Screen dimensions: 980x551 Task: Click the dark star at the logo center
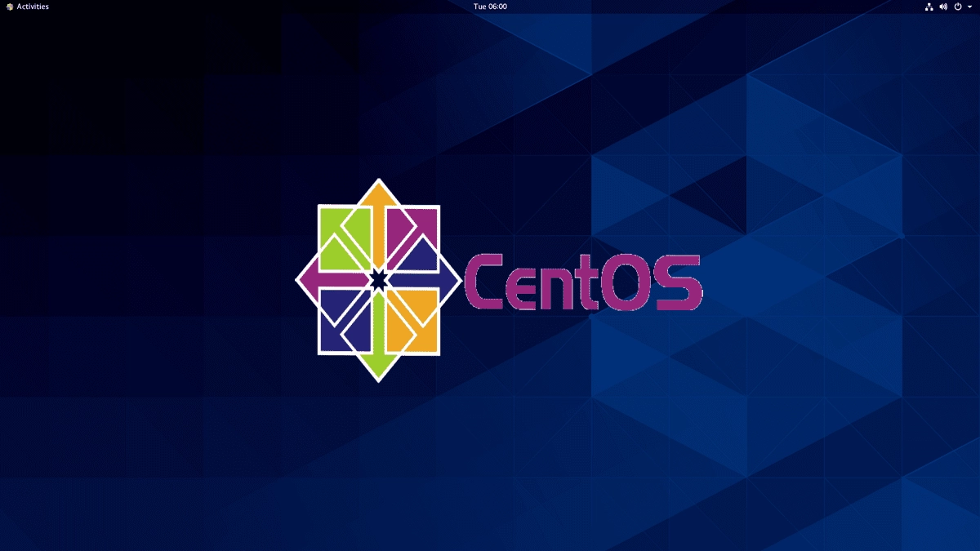pos(378,280)
